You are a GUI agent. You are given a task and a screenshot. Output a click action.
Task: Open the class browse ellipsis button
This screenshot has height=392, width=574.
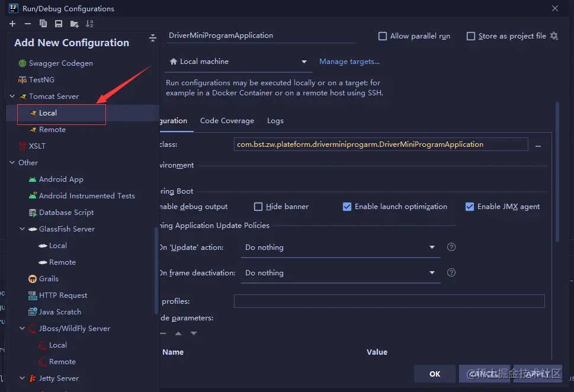click(538, 145)
